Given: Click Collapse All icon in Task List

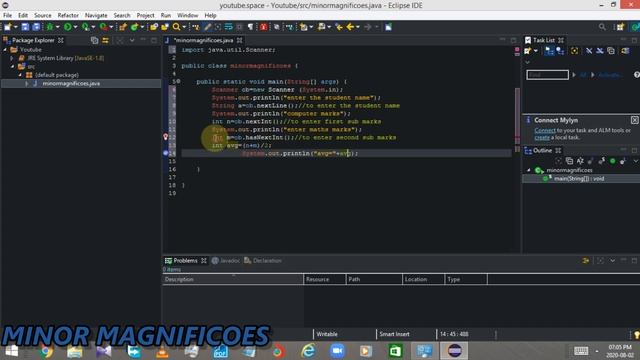Looking at the screenshot, I should [611, 51].
